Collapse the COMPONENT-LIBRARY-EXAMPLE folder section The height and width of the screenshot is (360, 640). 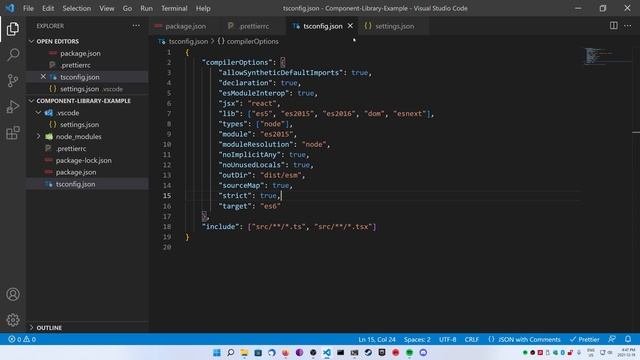pyautogui.click(x=83, y=101)
